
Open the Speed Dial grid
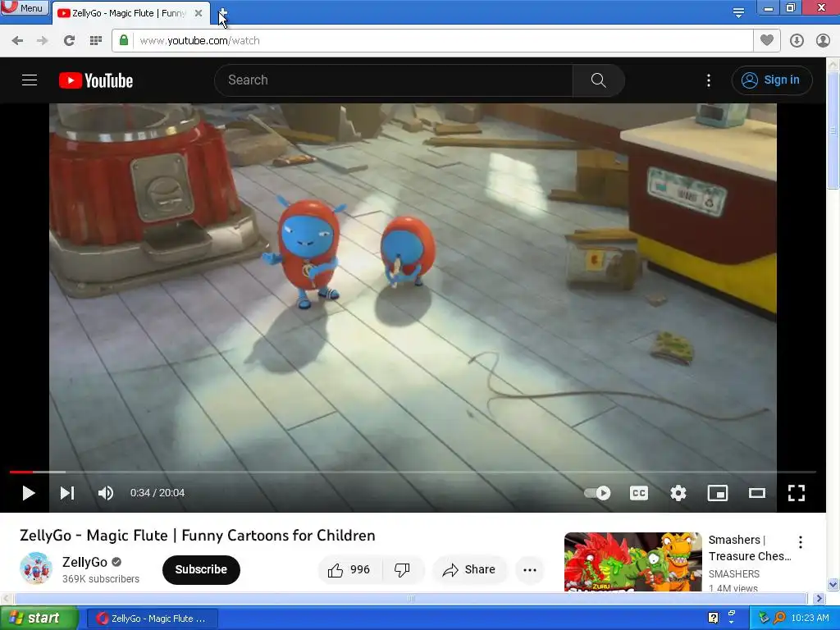tap(96, 41)
